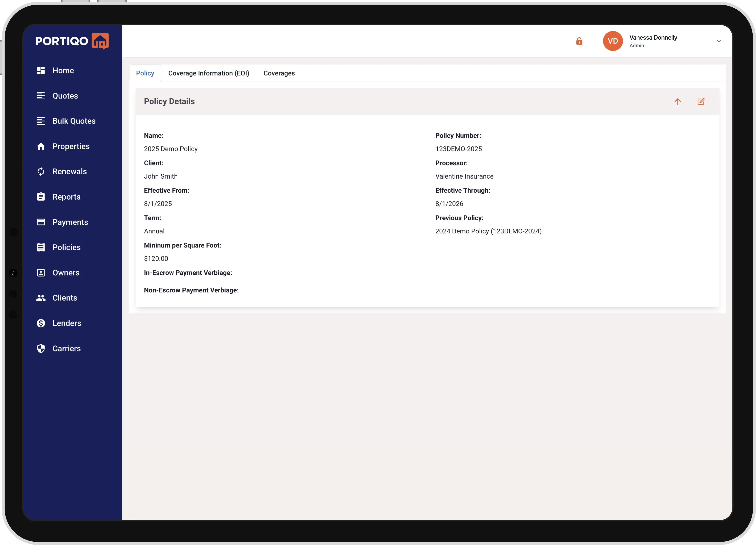Click the Carriers shield icon
This screenshot has height=545, width=756.
(41, 348)
